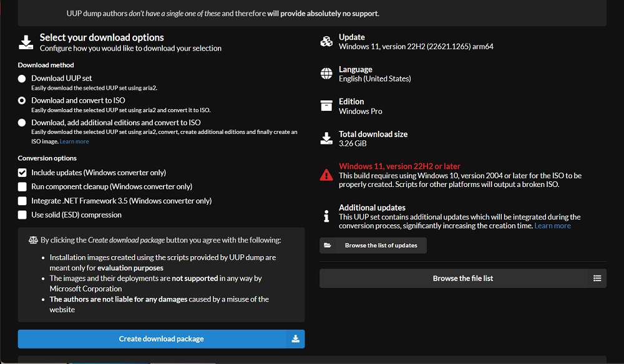Click the 3.26 GiB download size value
Viewport: 624px width, 364px height.
(x=353, y=143)
